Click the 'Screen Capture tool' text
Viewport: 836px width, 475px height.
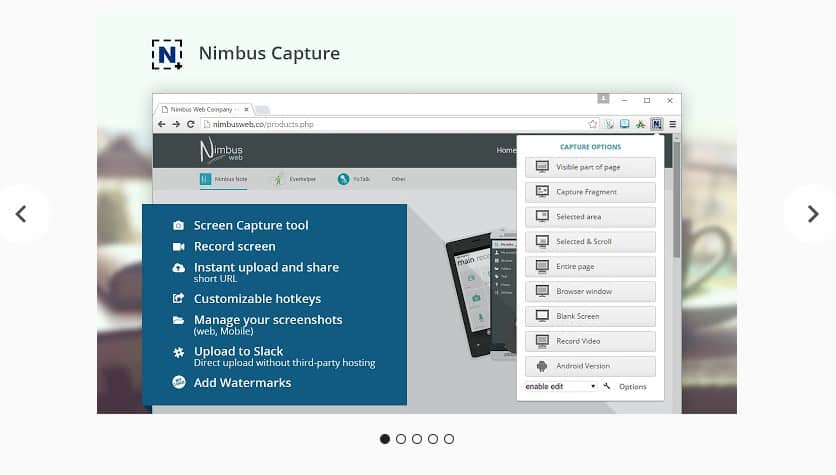tap(251, 226)
